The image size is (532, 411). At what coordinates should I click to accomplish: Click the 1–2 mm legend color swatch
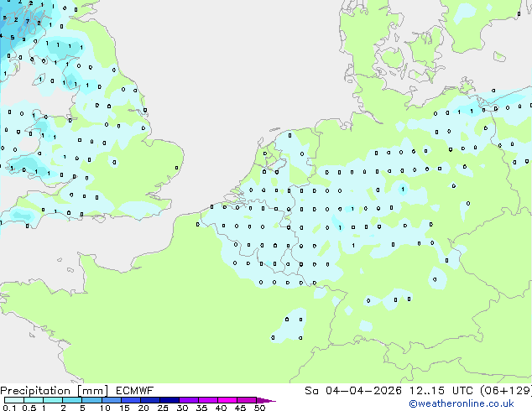53,400
